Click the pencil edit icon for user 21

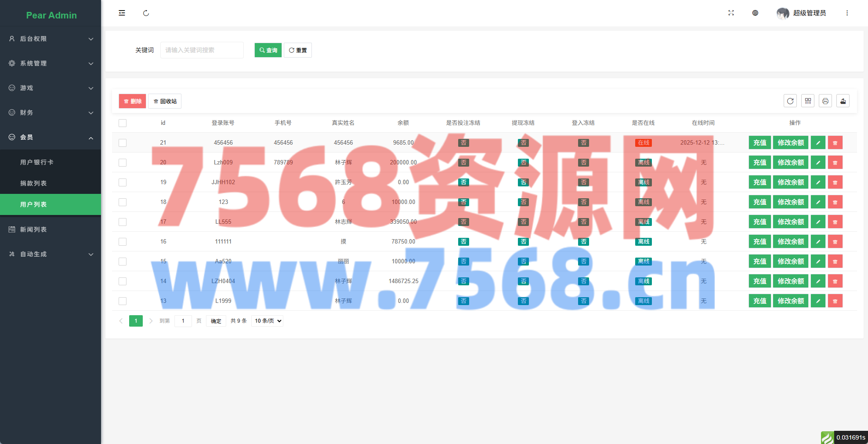(x=818, y=143)
